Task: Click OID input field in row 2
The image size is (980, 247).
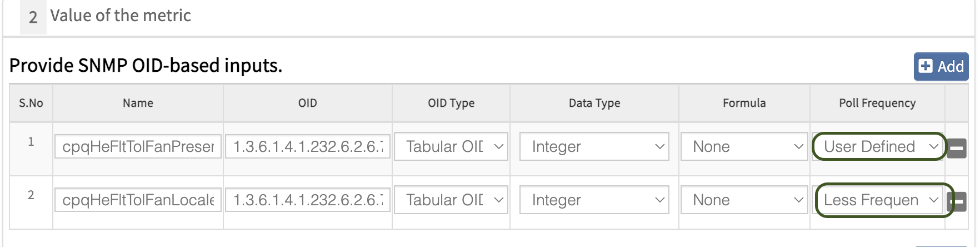Action: pos(308,200)
